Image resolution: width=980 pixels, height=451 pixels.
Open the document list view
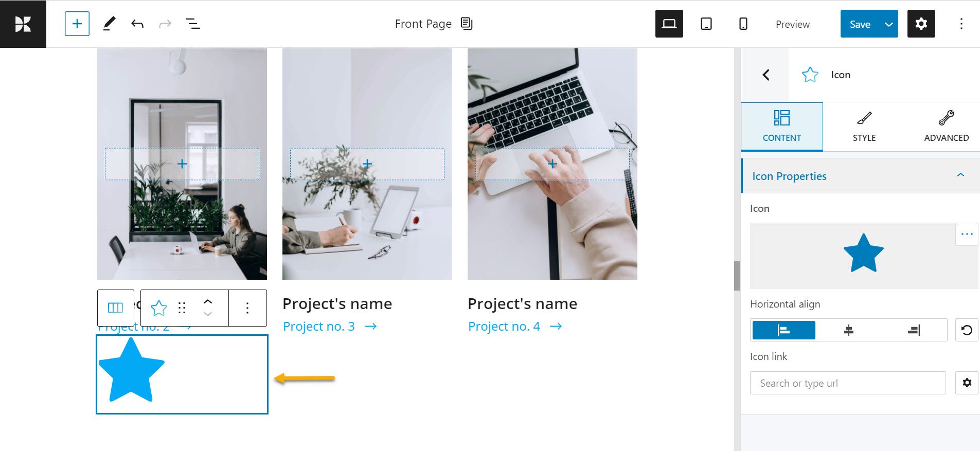193,24
